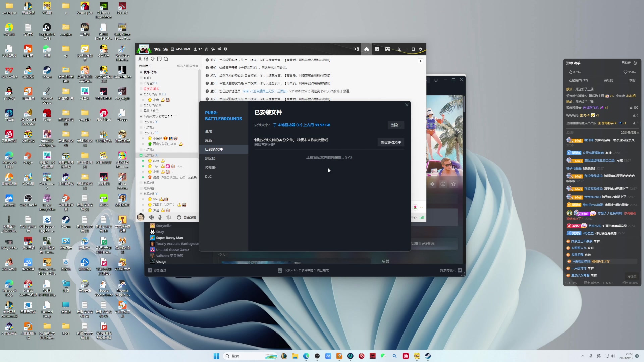644x362 pixels.
Task: Close the PUBG properties dialog
Action: [407, 105]
